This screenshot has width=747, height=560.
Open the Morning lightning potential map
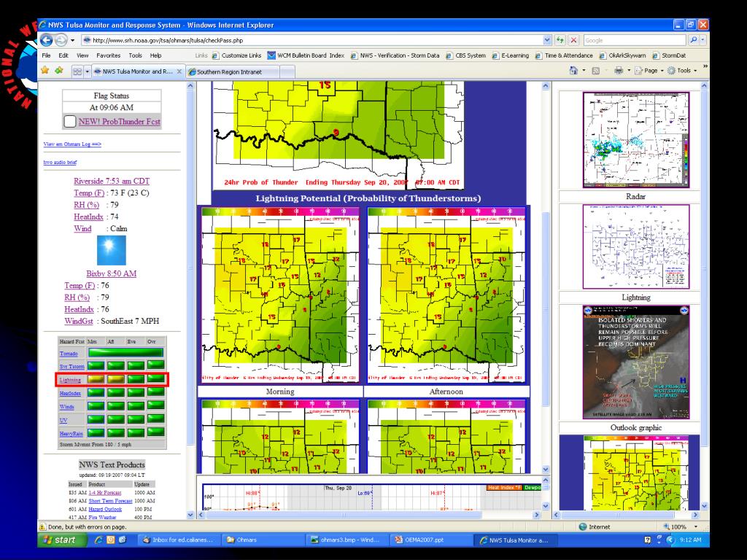(x=280, y=295)
